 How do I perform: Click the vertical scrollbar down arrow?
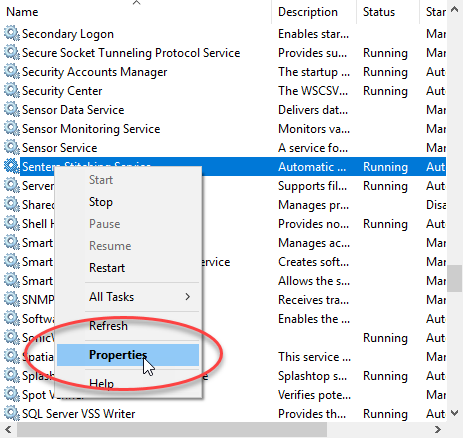point(455,413)
